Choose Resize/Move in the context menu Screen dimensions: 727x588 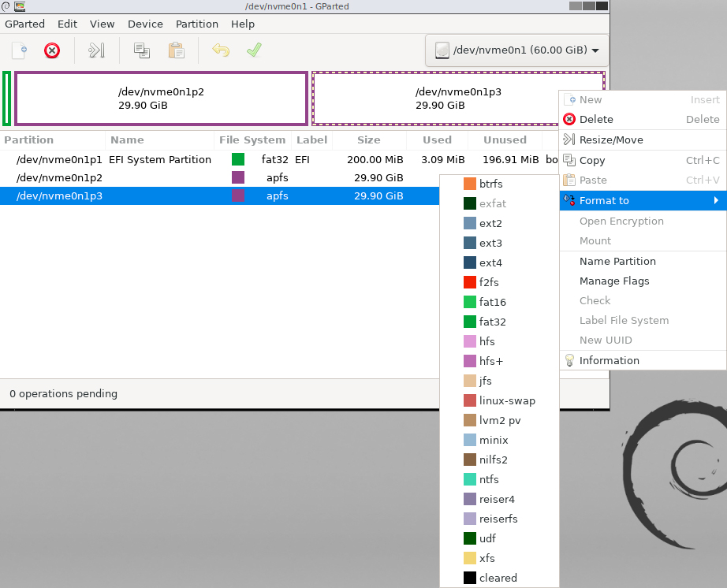click(x=643, y=140)
